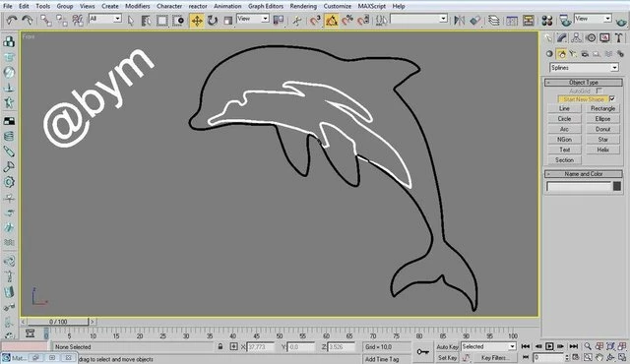Activate the Select and Rotate tool

point(213,20)
